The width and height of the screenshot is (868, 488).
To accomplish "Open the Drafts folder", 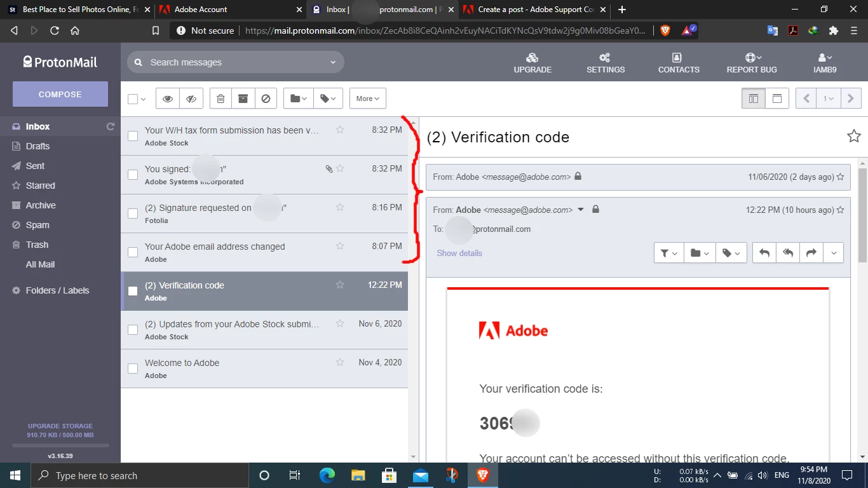I will point(37,146).
